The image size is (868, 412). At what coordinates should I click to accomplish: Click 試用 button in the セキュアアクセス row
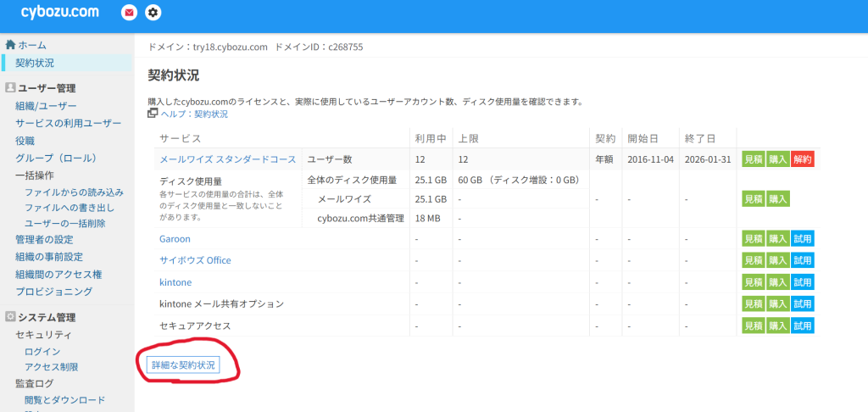coord(802,326)
